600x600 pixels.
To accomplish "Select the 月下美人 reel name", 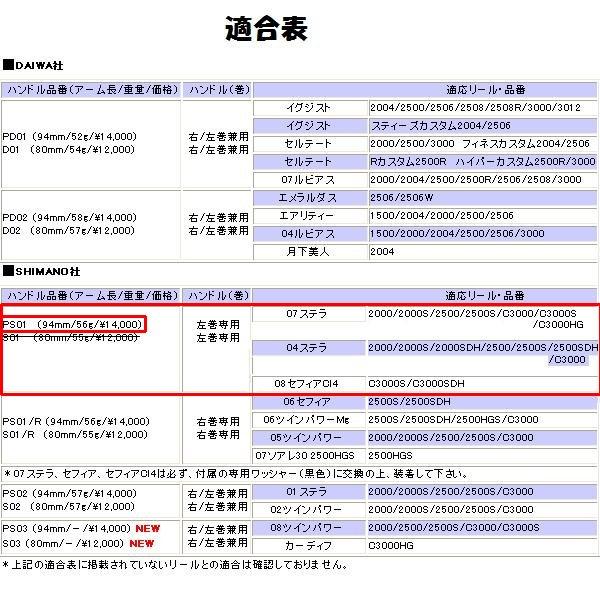I will pos(308,252).
